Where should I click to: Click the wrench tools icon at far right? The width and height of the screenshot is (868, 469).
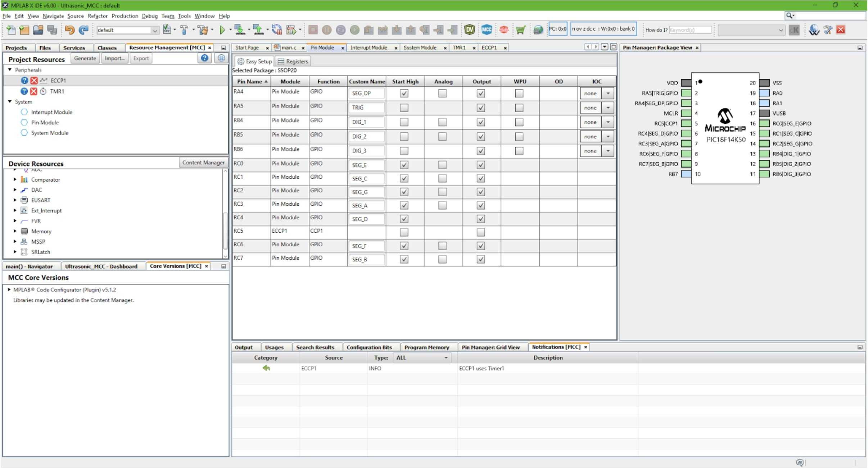coord(828,30)
